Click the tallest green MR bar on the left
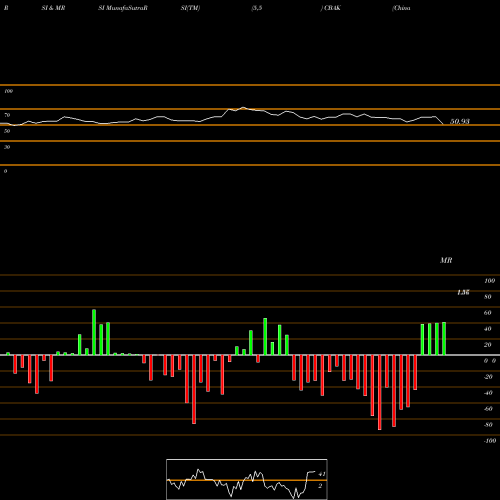 click(94, 332)
